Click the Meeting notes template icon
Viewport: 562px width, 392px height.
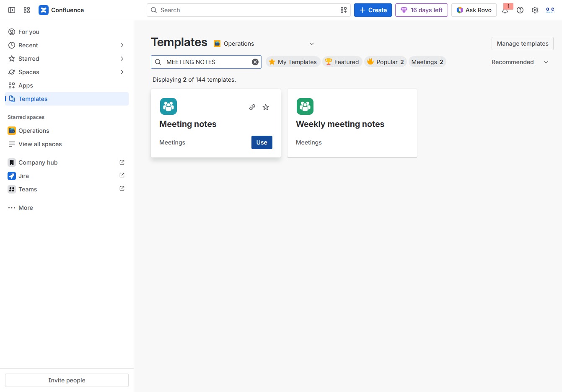[x=168, y=106]
